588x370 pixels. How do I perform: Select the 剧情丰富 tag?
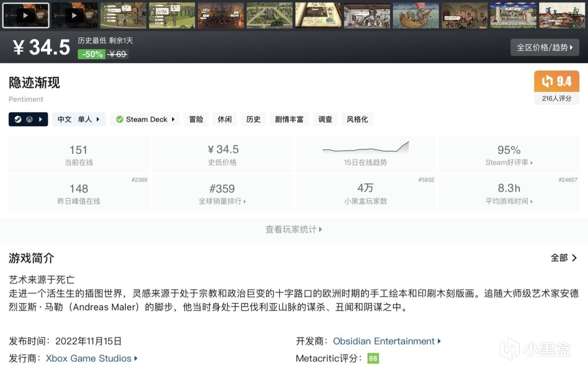tap(289, 120)
